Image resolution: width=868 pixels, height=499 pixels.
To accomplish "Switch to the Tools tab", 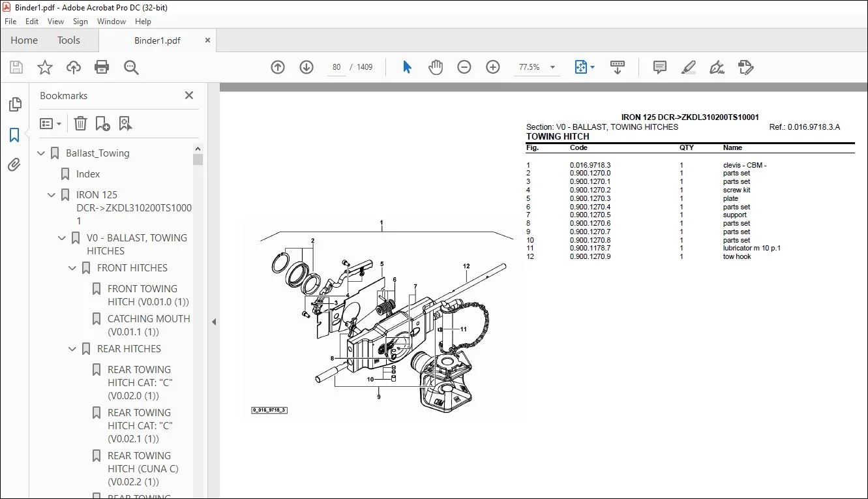I will tap(68, 40).
